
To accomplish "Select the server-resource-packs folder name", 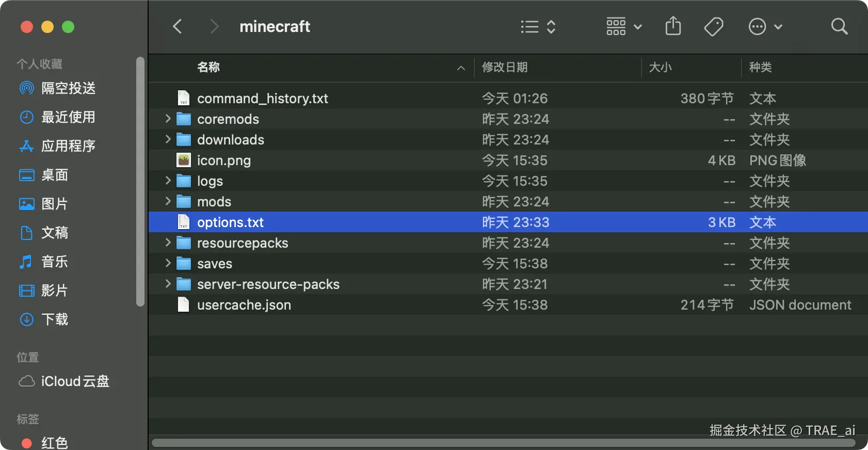I will point(268,284).
